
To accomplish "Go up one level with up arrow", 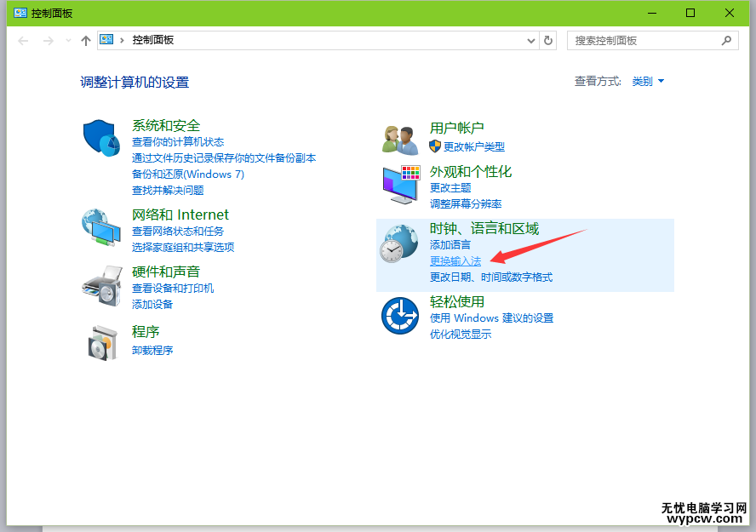I will coord(86,41).
